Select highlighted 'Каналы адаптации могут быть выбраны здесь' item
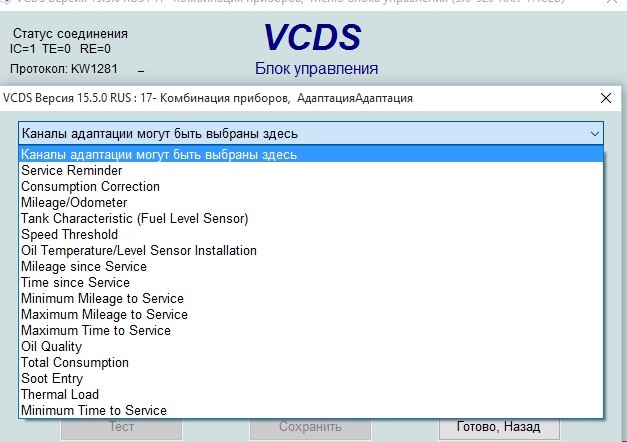The width and height of the screenshot is (627, 442). tap(311, 154)
